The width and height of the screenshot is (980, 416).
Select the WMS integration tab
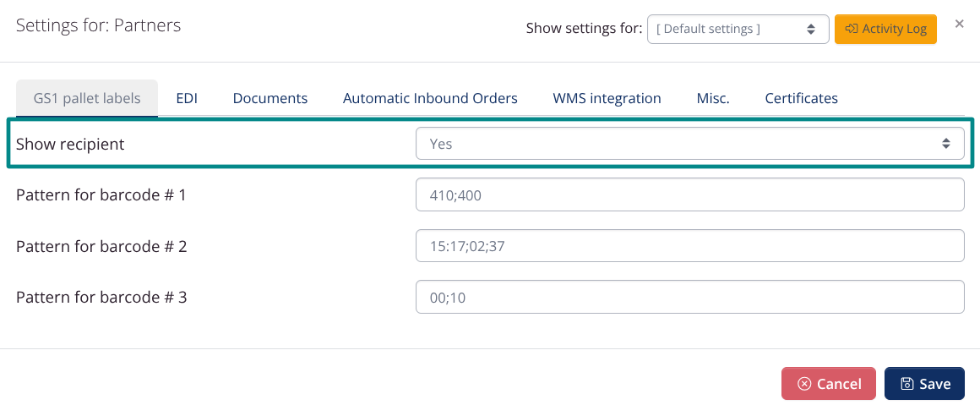[607, 98]
